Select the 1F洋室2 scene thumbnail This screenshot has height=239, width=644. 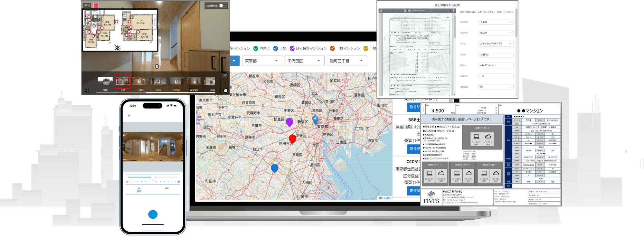pyautogui.click(x=176, y=81)
